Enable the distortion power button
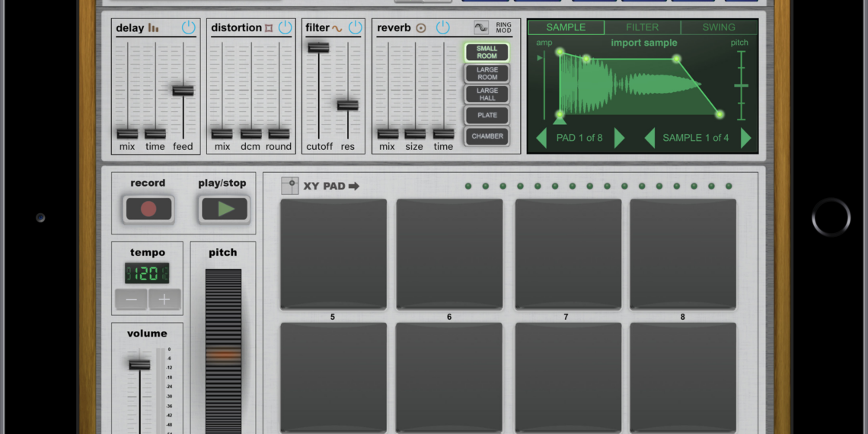Screen dimensions: 868x434 285,28
